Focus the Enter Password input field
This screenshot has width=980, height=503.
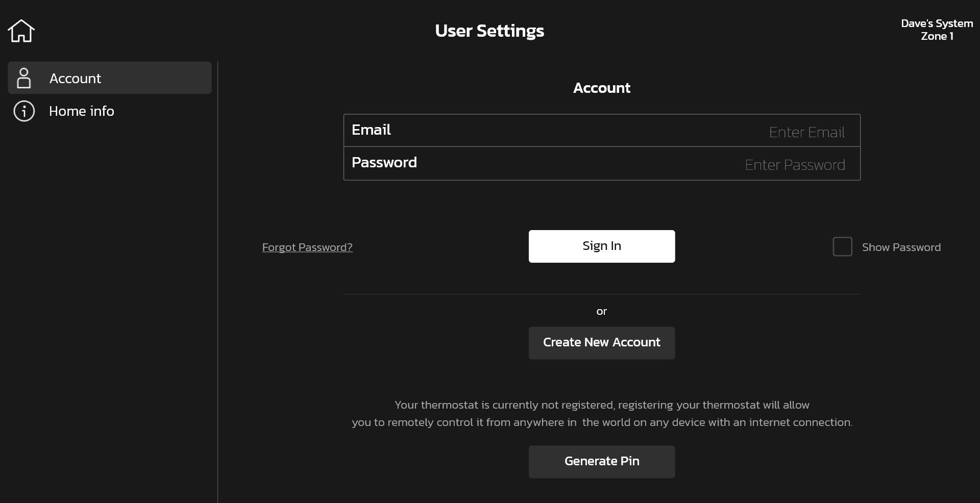[x=602, y=163]
